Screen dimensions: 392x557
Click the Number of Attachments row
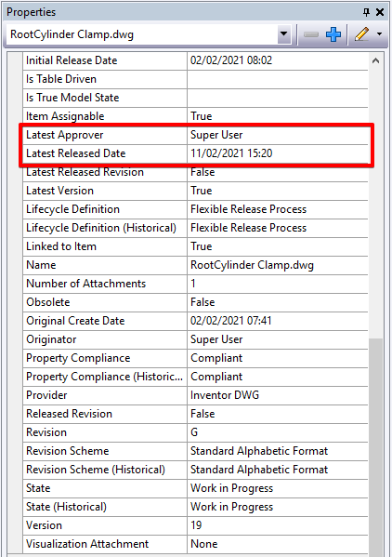coord(195,284)
